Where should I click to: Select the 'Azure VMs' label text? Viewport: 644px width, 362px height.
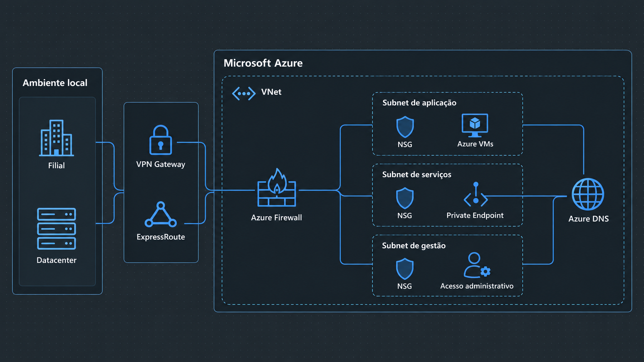click(475, 144)
